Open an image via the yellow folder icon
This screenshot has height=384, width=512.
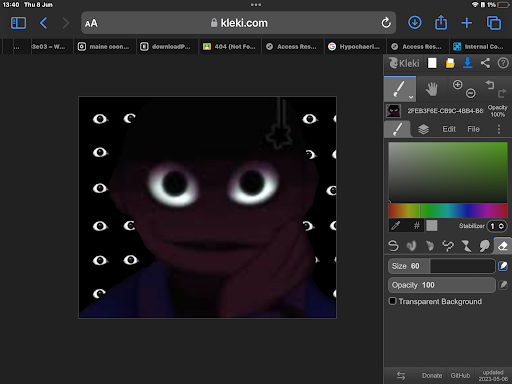pos(450,63)
